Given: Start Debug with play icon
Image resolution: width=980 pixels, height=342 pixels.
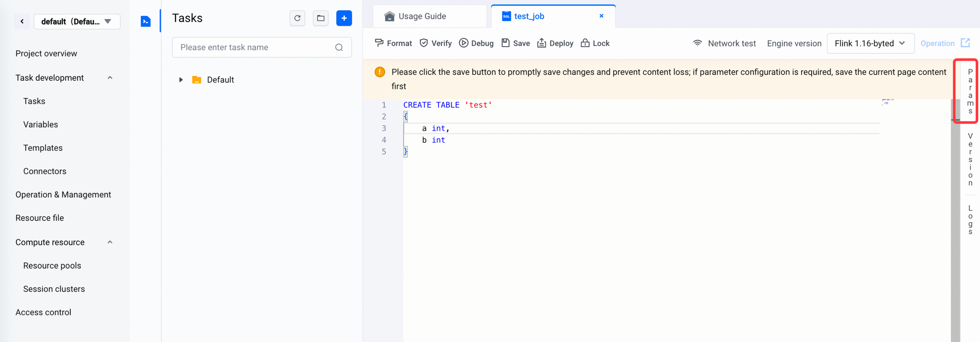Looking at the screenshot, I should (x=463, y=43).
